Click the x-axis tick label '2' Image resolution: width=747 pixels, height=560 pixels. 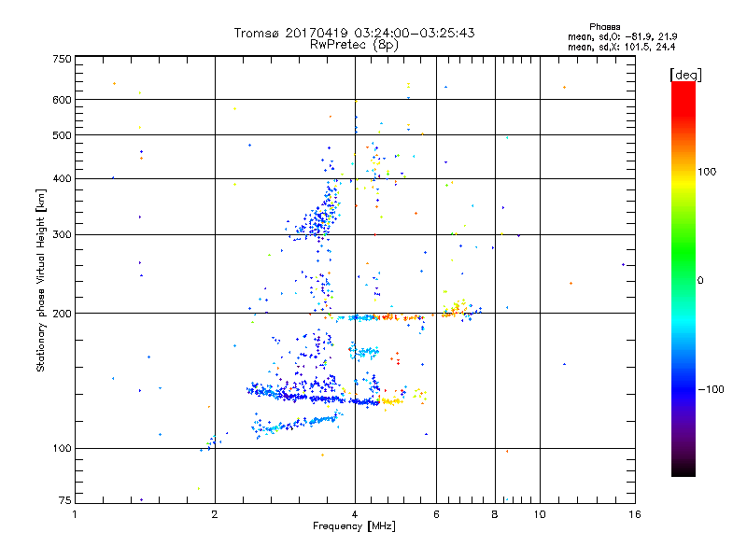(215, 514)
